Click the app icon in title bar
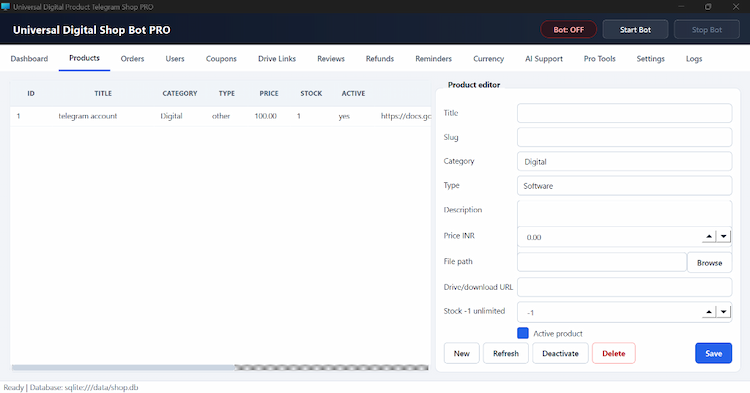The height and width of the screenshot is (393, 750). tap(5, 7)
